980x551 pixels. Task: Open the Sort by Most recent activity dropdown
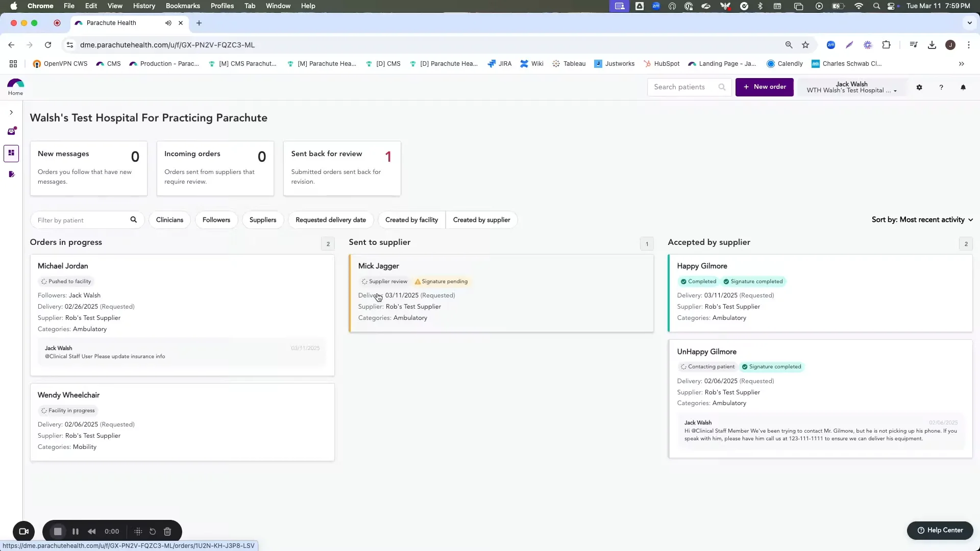922,220
